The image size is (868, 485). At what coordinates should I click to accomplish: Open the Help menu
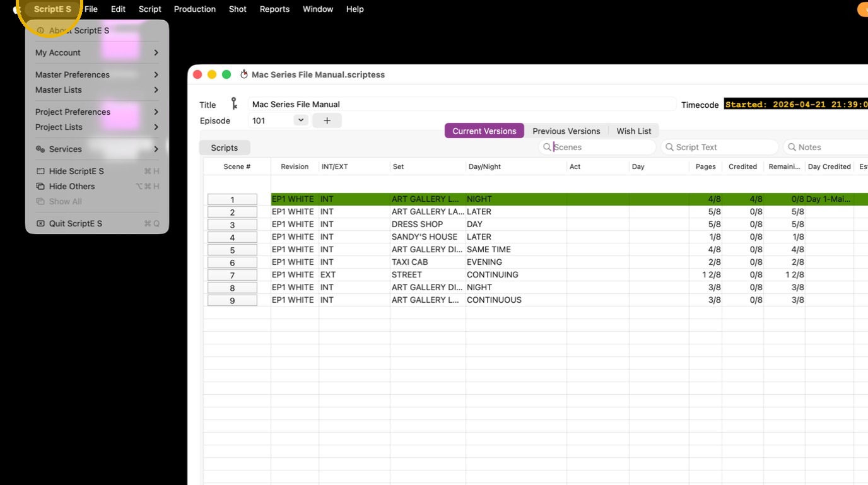coord(355,9)
